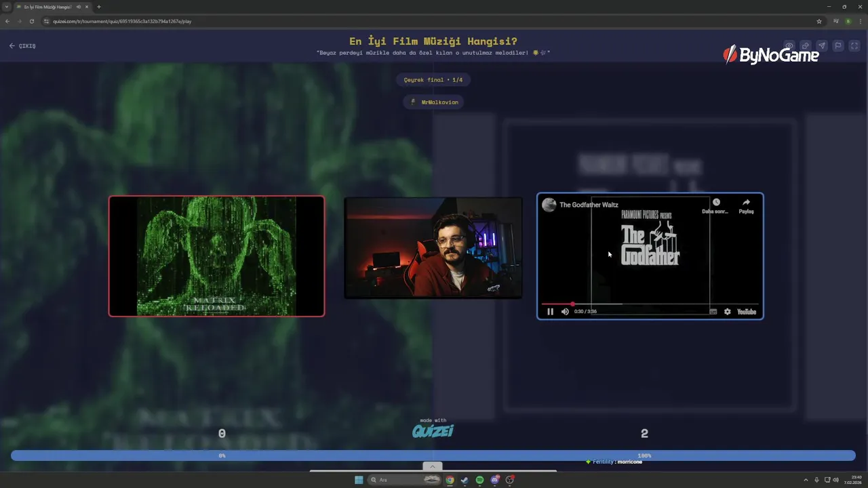Expand hidden system tray icons chevron
The width and height of the screenshot is (868, 488).
point(806,480)
